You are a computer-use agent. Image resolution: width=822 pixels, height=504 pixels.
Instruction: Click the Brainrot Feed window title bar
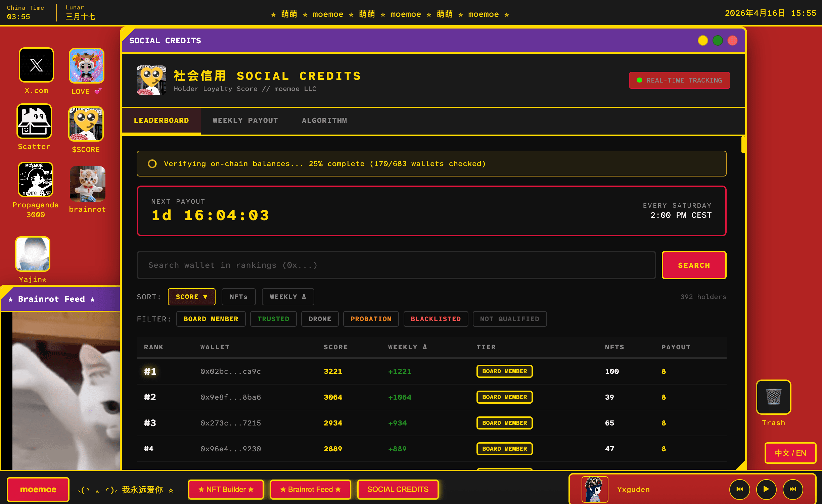(60, 299)
